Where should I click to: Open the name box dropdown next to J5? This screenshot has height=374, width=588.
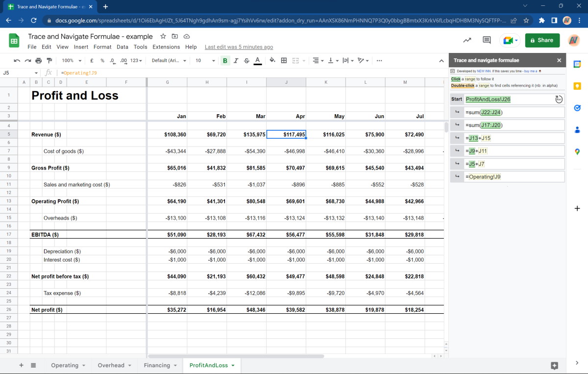click(36, 73)
